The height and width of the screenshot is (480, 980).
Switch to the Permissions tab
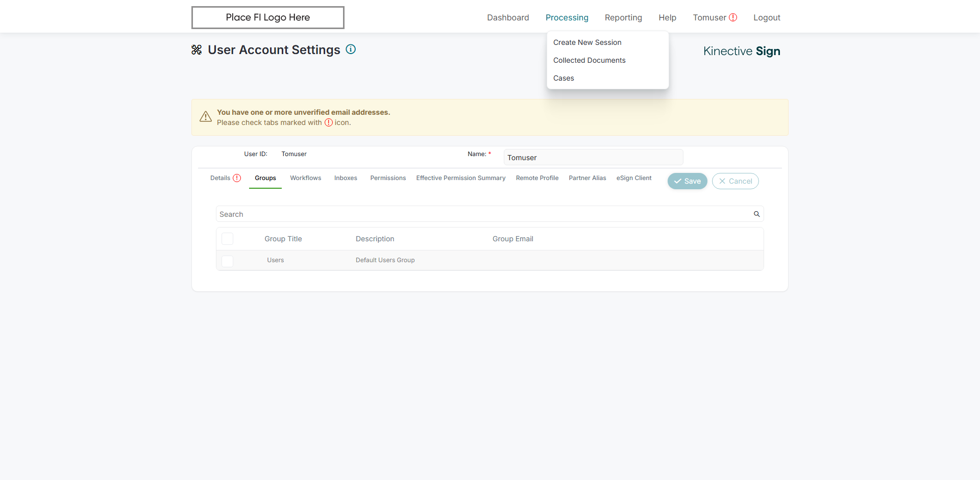click(388, 178)
